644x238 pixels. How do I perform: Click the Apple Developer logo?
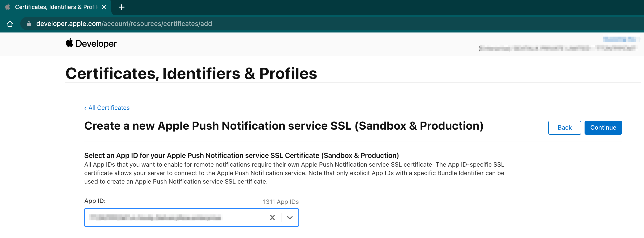tap(91, 43)
